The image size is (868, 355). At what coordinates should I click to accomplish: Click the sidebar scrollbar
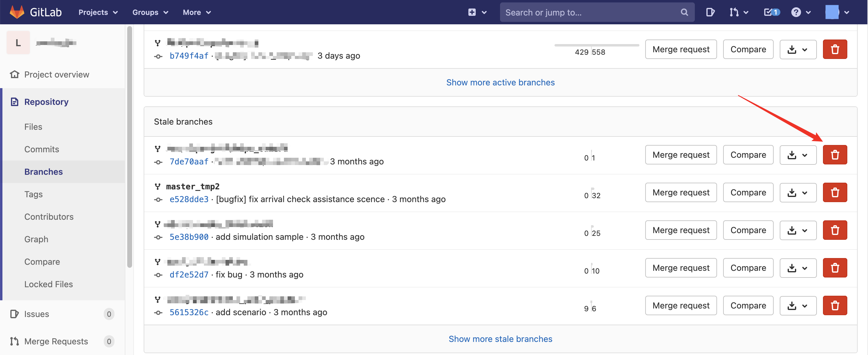click(x=130, y=147)
